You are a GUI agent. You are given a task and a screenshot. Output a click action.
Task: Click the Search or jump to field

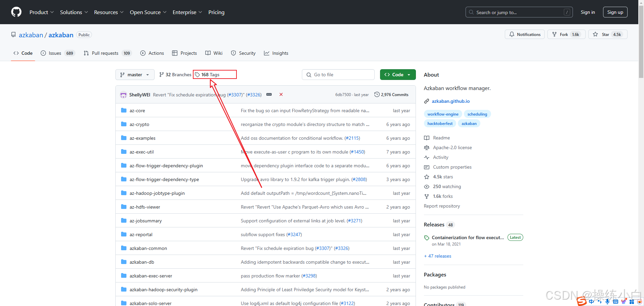(x=519, y=12)
